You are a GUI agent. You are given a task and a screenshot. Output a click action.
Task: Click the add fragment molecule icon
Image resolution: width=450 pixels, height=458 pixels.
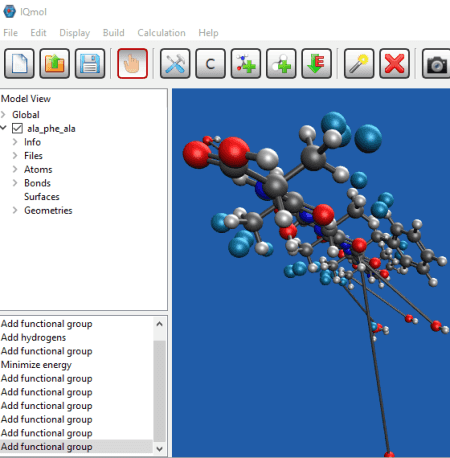click(246, 63)
